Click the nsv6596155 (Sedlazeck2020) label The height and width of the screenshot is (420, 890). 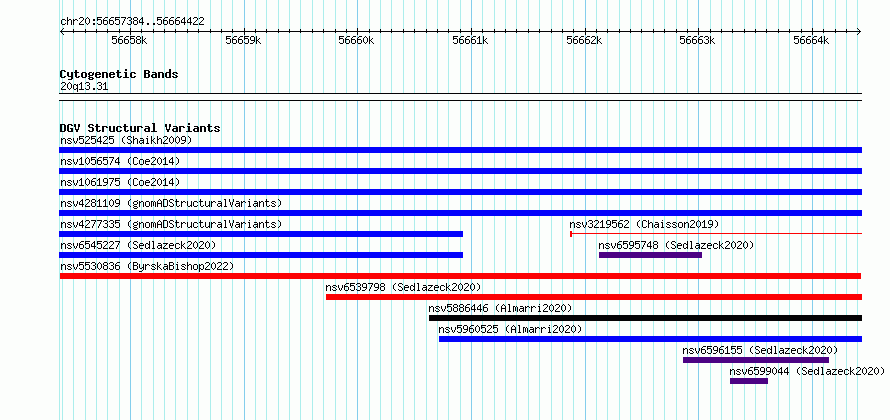point(760,350)
